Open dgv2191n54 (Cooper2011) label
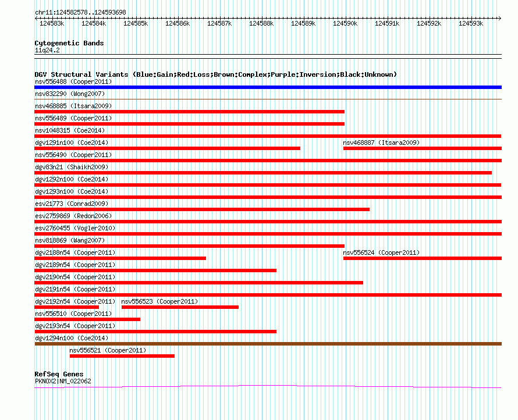518x420 pixels. click(x=75, y=289)
